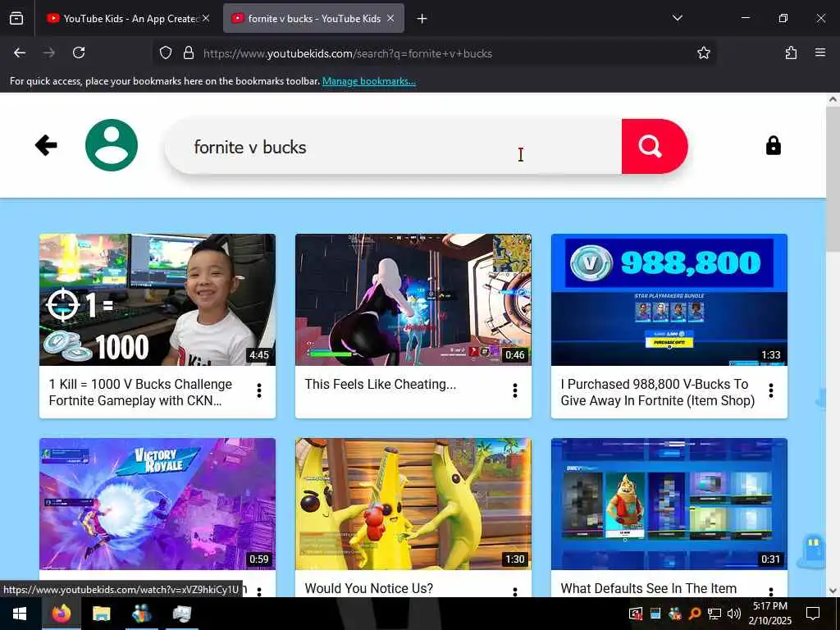This screenshot has height=630, width=840.
Task: Click the title This Feels Like Cheating...
Action: click(381, 384)
